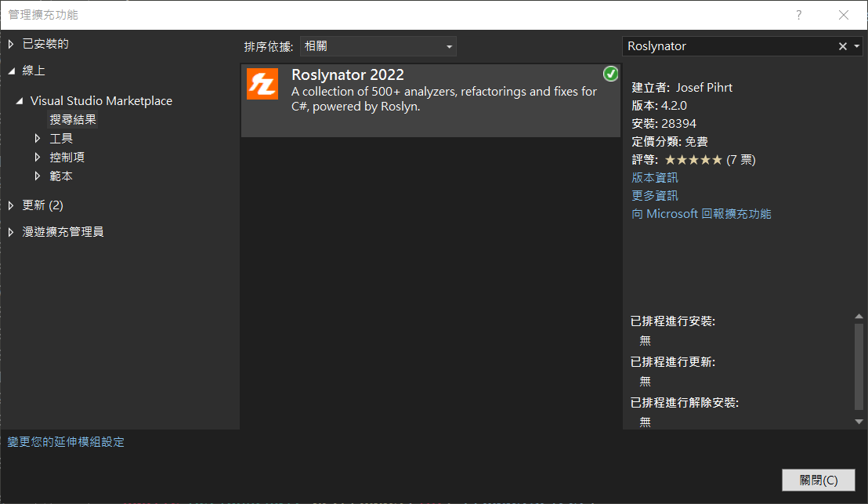Clear the Roslynator search text with X
Viewport: 868px width, 504px height.
coord(843,46)
